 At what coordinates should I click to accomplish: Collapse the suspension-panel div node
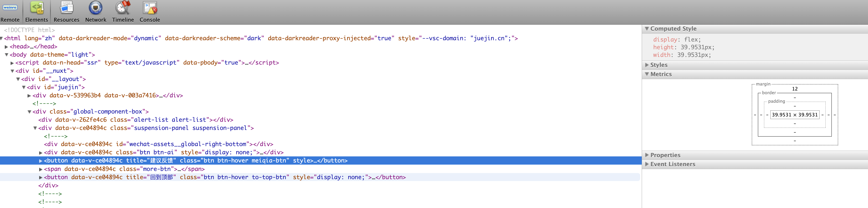coord(35,128)
